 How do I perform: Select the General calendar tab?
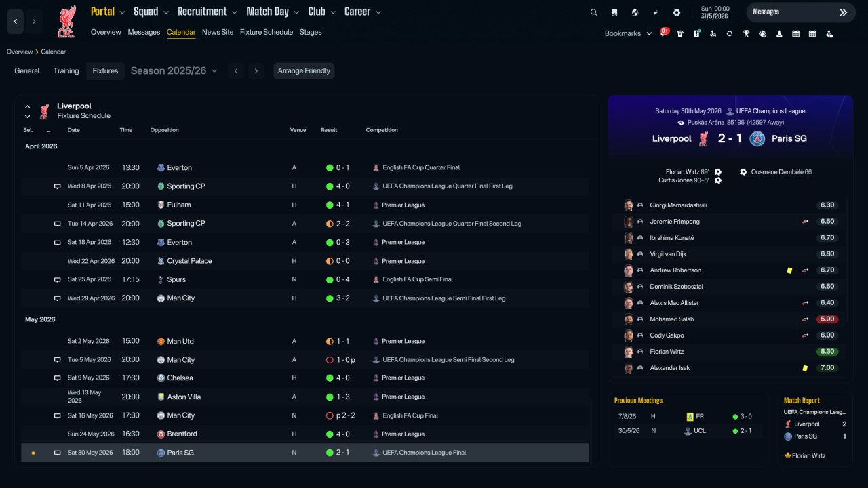27,70
